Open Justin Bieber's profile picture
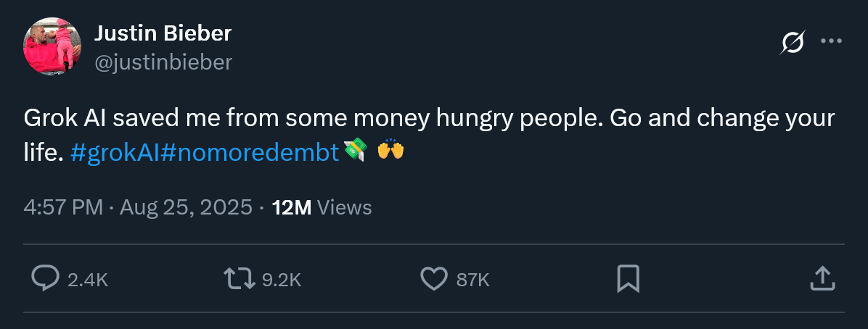 pos(52,46)
